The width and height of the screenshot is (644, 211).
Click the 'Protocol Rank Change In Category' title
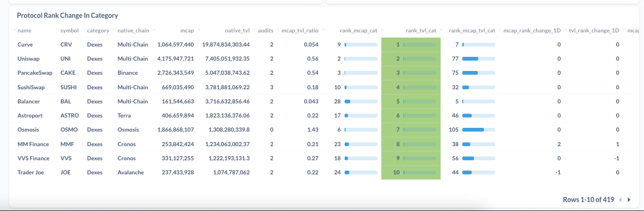[67, 16]
